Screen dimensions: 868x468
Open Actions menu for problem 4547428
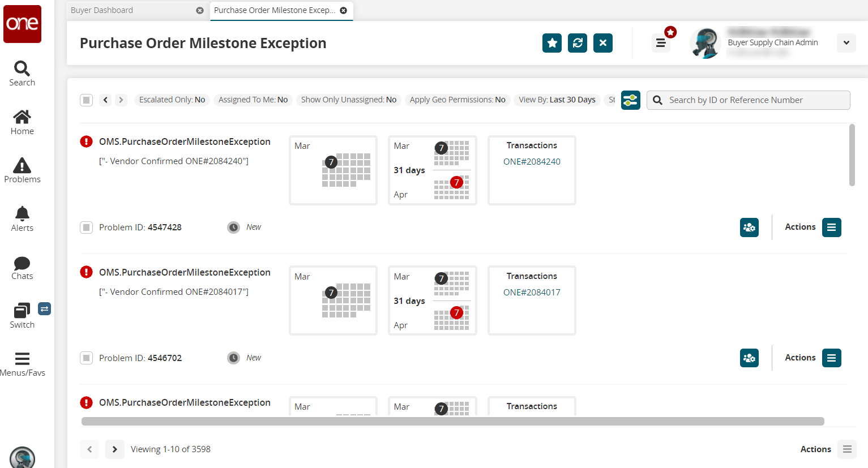point(831,227)
